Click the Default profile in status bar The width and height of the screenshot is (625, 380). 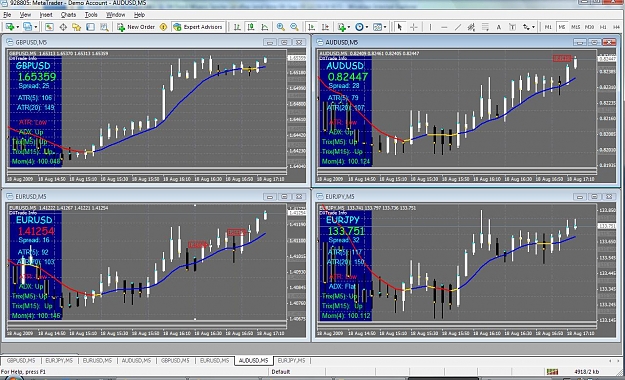(x=281, y=372)
